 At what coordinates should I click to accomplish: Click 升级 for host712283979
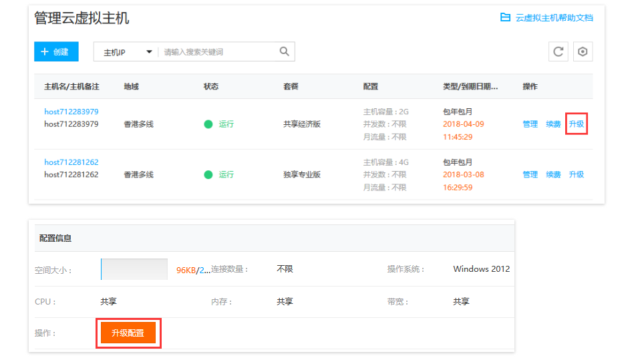click(x=576, y=124)
